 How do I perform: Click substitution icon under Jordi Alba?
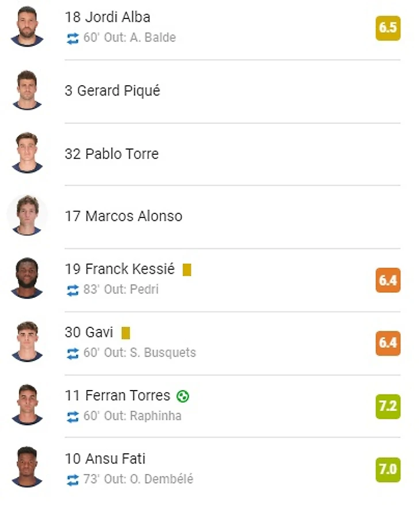(x=72, y=39)
